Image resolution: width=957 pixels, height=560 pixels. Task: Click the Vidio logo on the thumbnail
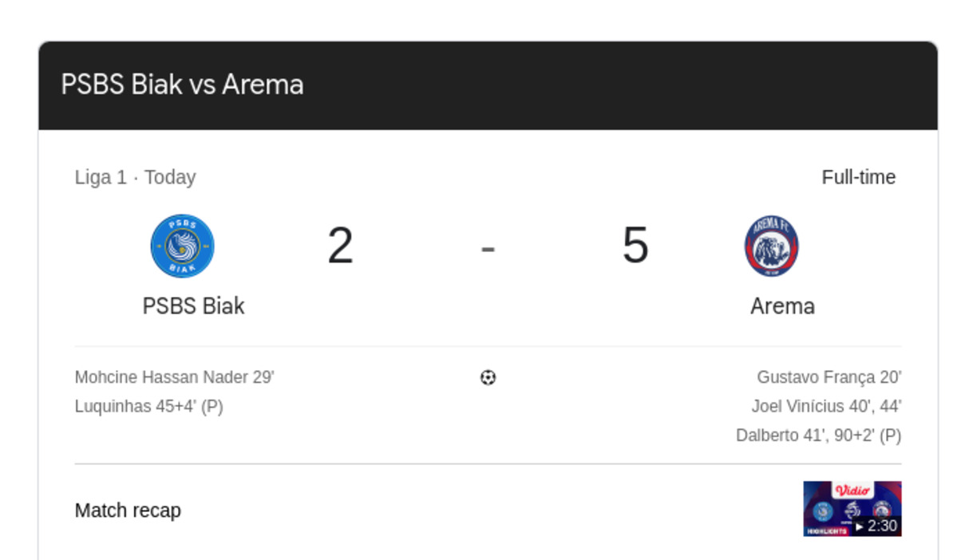[x=852, y=490]
